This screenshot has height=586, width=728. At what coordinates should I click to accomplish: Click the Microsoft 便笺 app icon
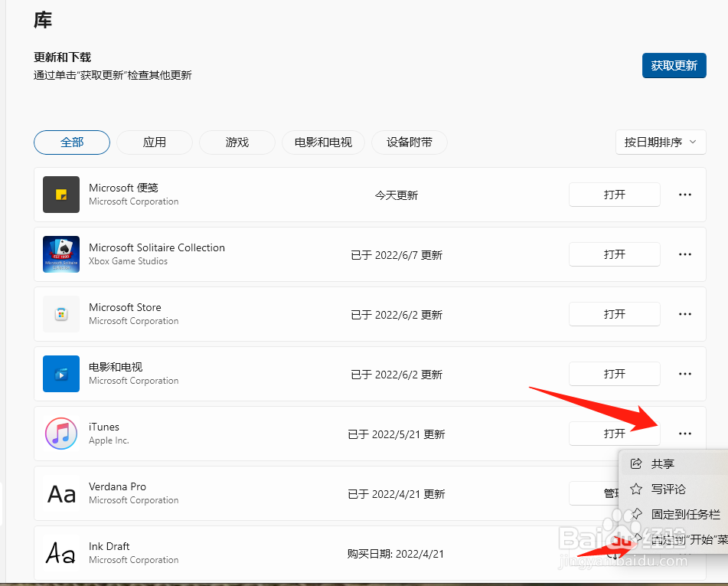(x=61, y=195)
